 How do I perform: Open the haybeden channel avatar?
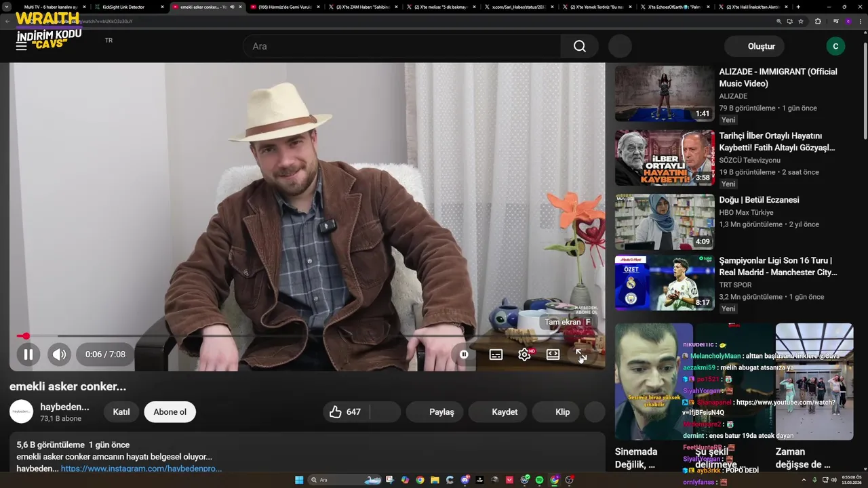point(21,411)
